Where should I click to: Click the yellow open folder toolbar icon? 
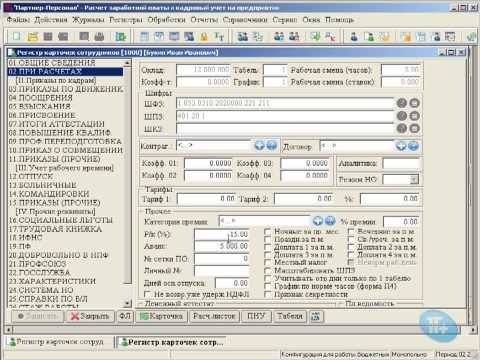coord(32,36)
